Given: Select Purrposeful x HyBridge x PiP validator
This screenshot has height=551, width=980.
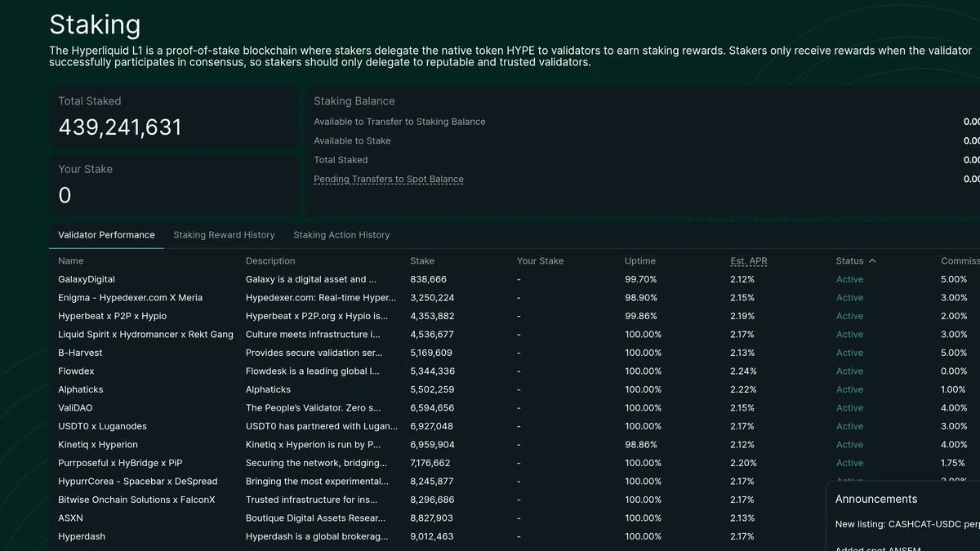Looking at the screenshot, I should coord(120,463).
